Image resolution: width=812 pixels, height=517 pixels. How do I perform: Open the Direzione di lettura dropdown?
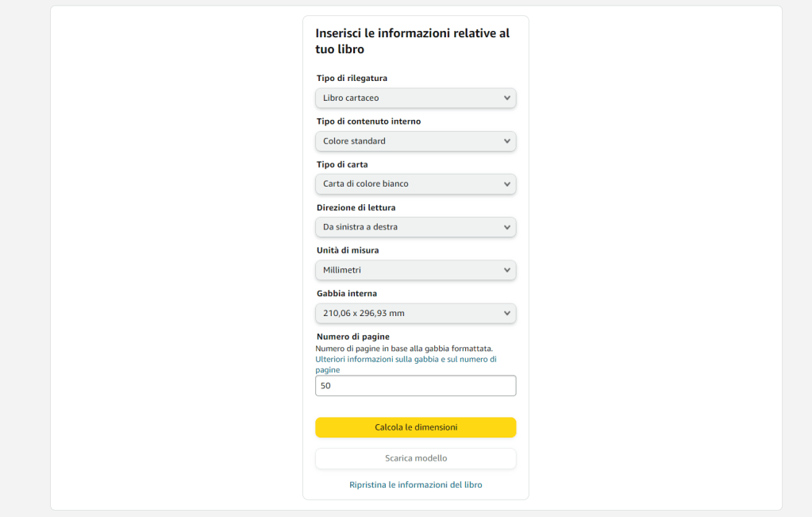414,227
